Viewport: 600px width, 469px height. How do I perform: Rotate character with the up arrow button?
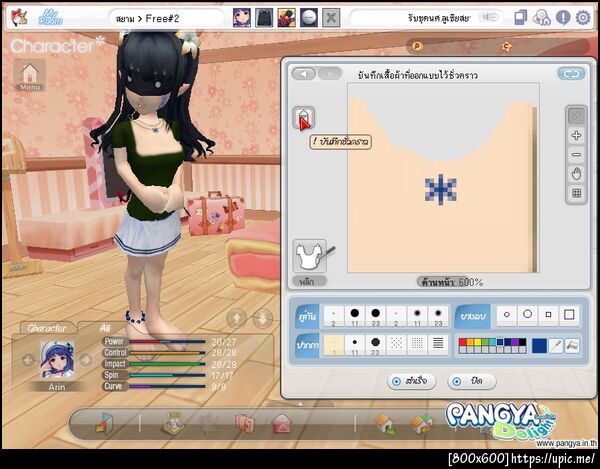[x=236, y=318]
